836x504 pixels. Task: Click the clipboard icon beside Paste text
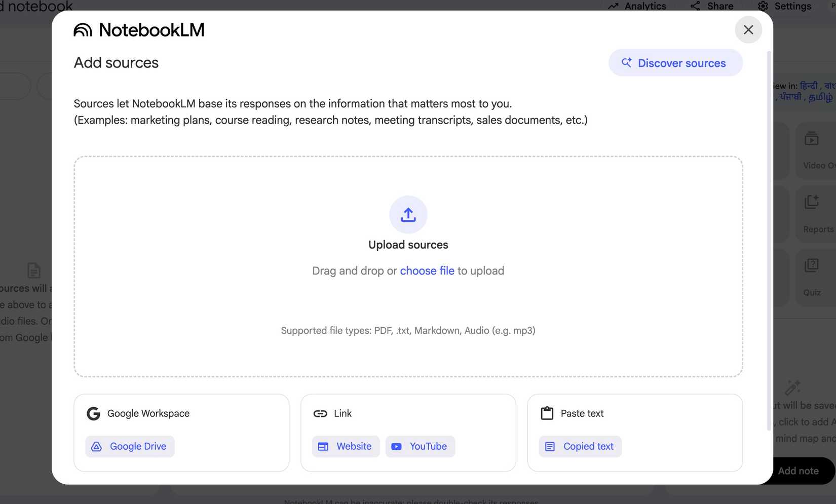(x=547, y=413)
